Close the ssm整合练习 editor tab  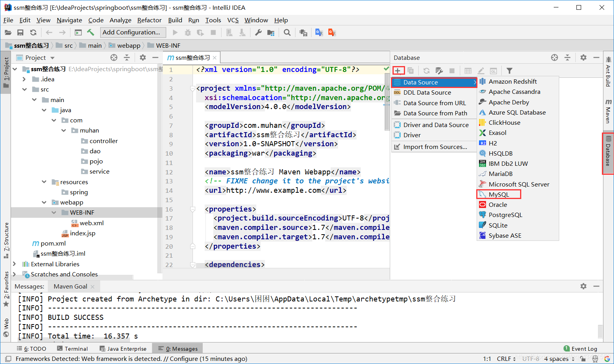pos(214,57)
